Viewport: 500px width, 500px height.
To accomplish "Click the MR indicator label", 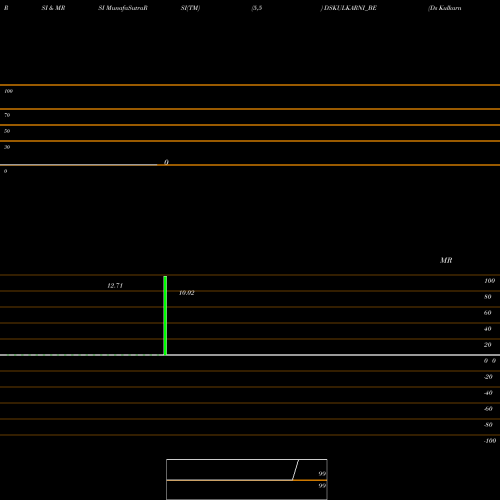I will tap(446, 260).
